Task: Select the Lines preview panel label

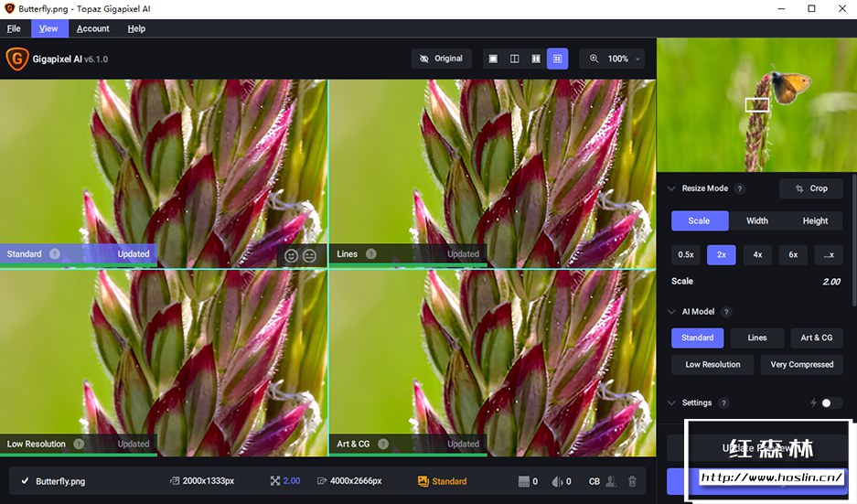Action: click(347, 254)
